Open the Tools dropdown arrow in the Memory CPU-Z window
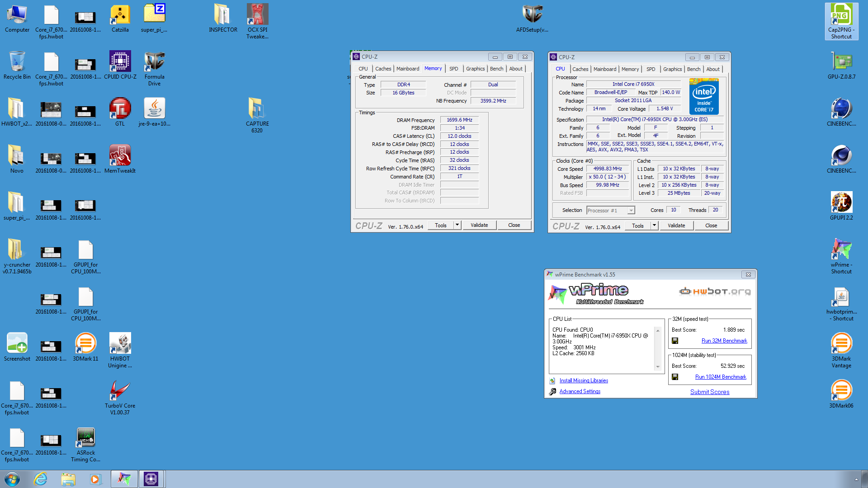The image size is (868, 488). (x=457, y=225)
